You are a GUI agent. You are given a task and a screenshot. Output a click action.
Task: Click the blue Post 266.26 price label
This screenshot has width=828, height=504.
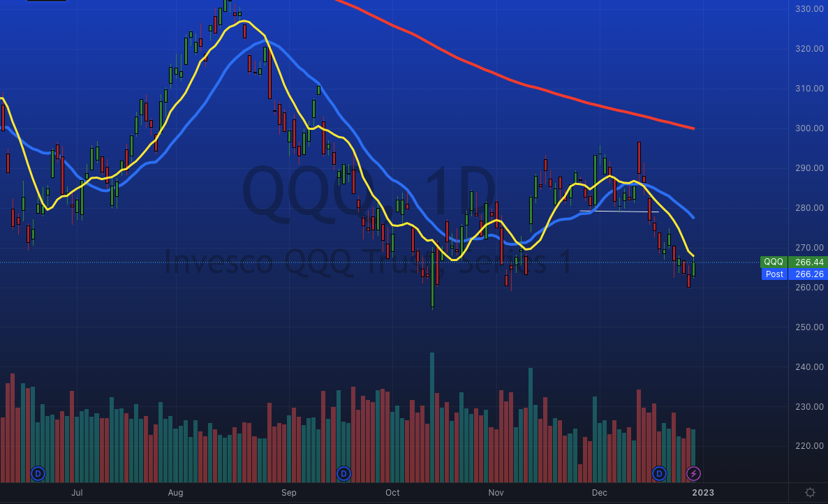pyautogui.click(x=794, y=274)
